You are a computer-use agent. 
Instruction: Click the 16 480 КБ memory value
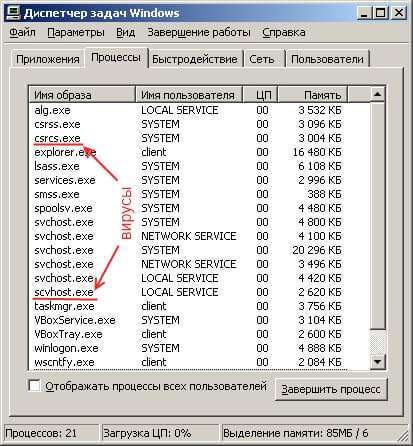pos(317,152)
